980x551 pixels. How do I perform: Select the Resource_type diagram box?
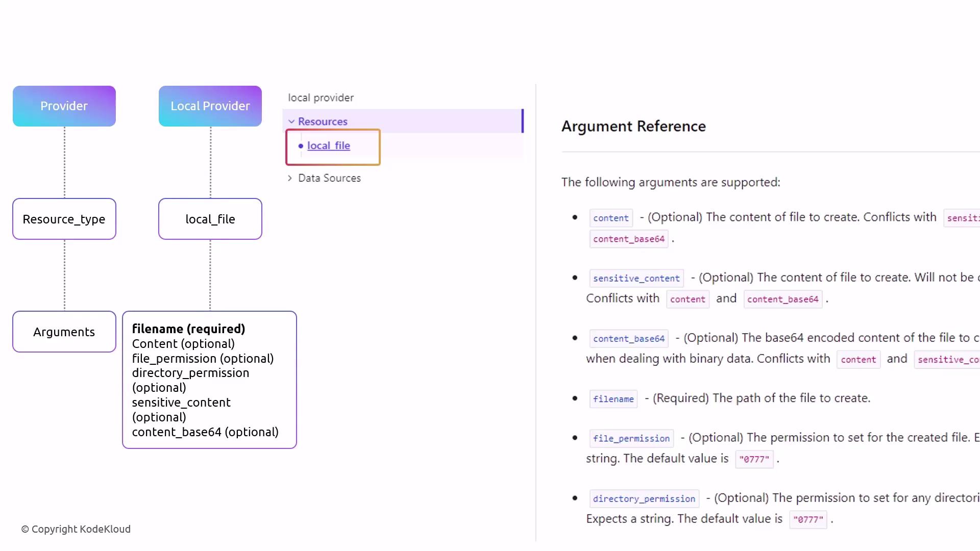(x=64, y=219)
